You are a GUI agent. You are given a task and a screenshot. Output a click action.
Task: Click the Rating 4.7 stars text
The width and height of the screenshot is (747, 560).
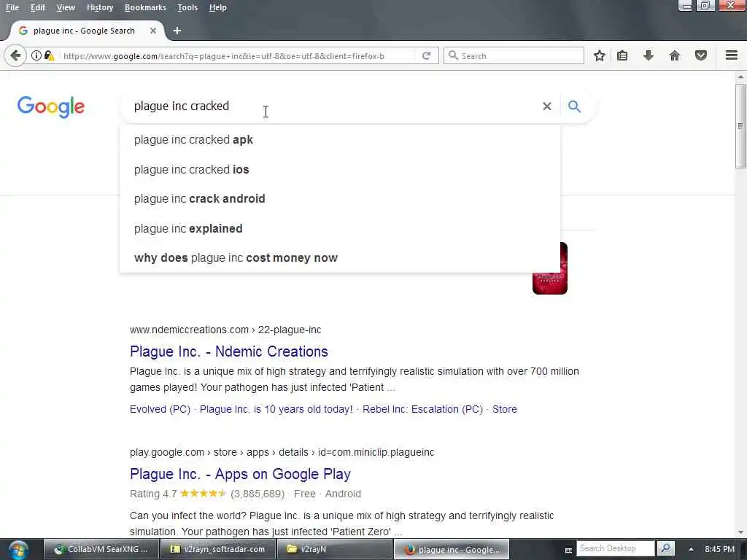click(178, 494)
